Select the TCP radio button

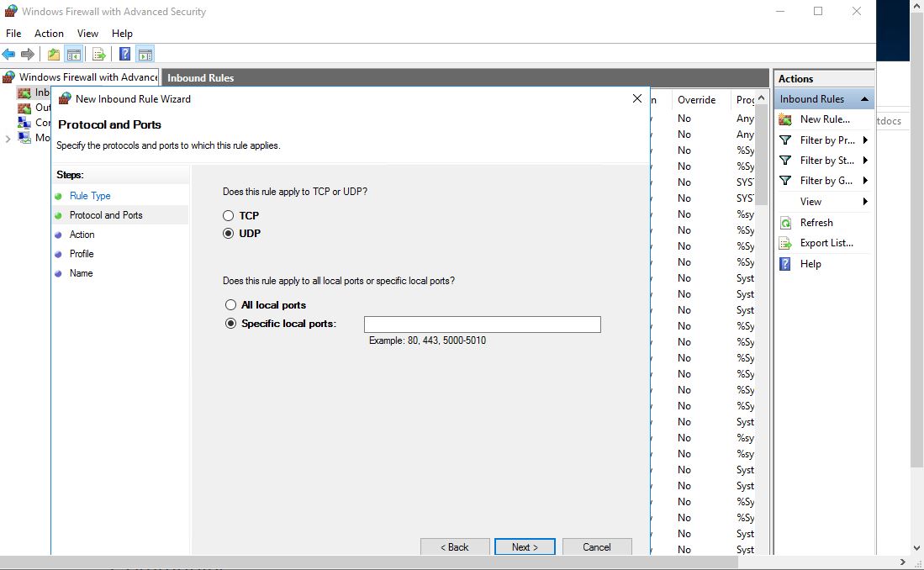[229, 216]
